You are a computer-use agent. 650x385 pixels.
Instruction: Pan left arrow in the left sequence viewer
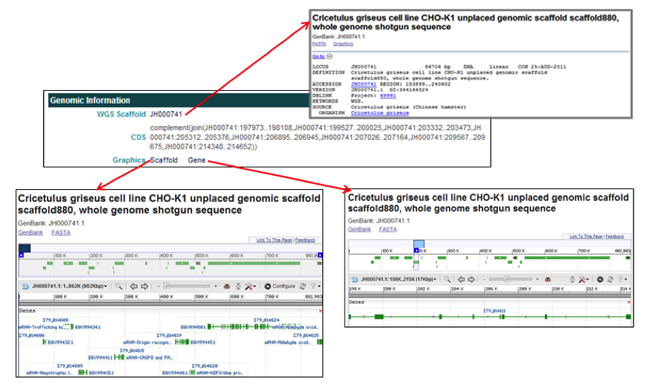(133, 286)
